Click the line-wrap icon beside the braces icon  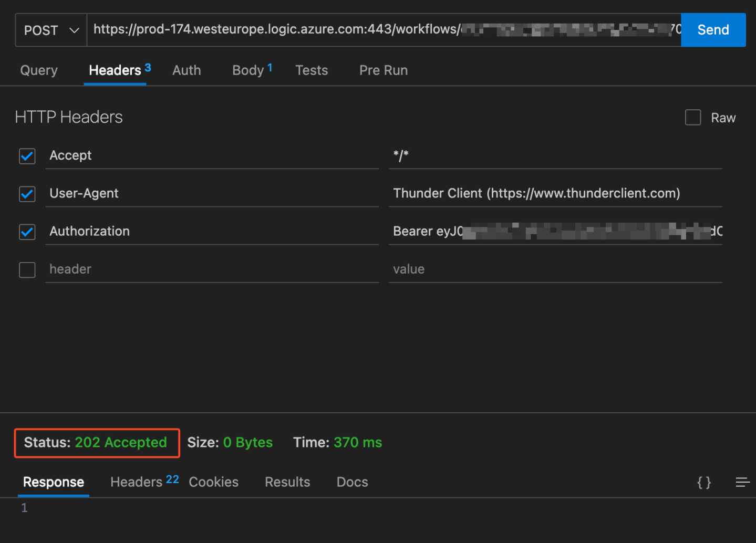point(742,482)
